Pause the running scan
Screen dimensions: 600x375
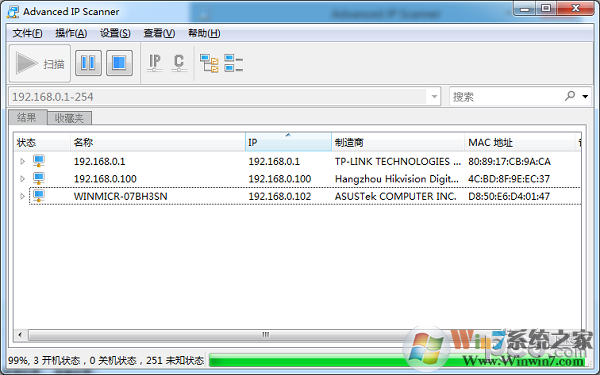click(x=88, y=63)
